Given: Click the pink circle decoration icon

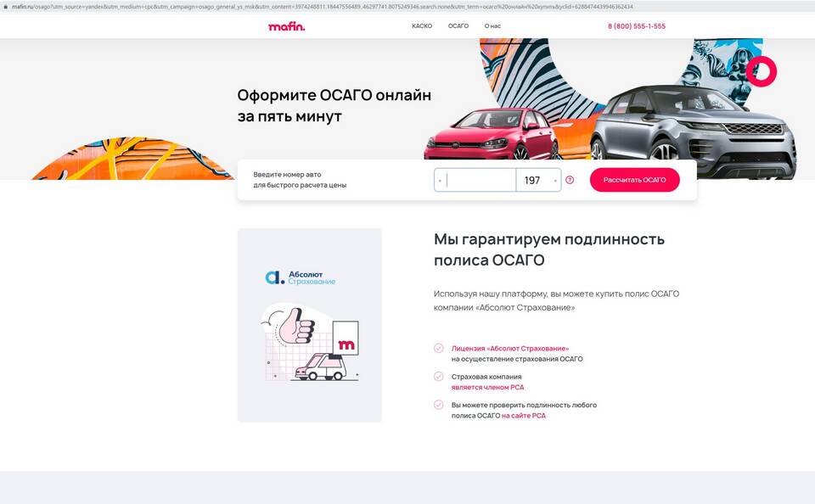Looking at the screenshot, I should (761, 72).
